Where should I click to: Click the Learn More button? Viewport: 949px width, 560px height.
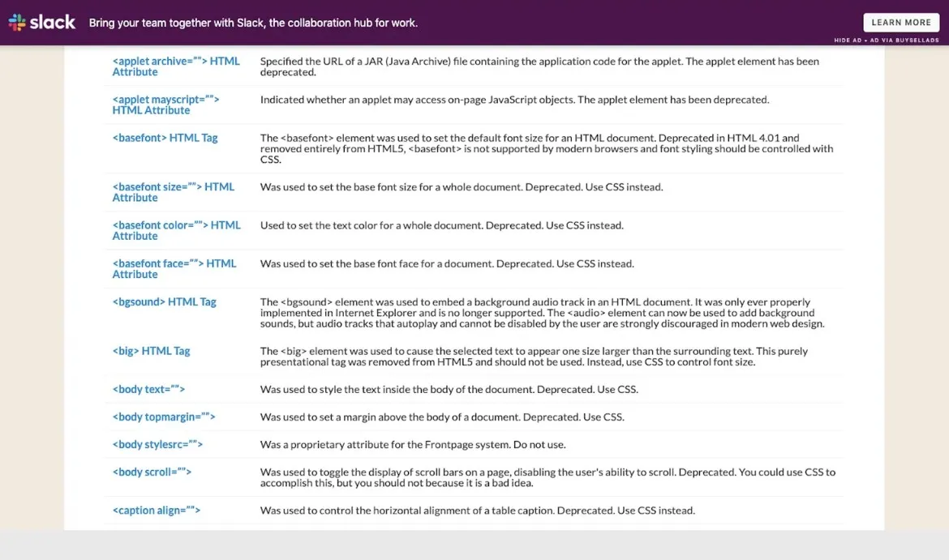(901, 23)
